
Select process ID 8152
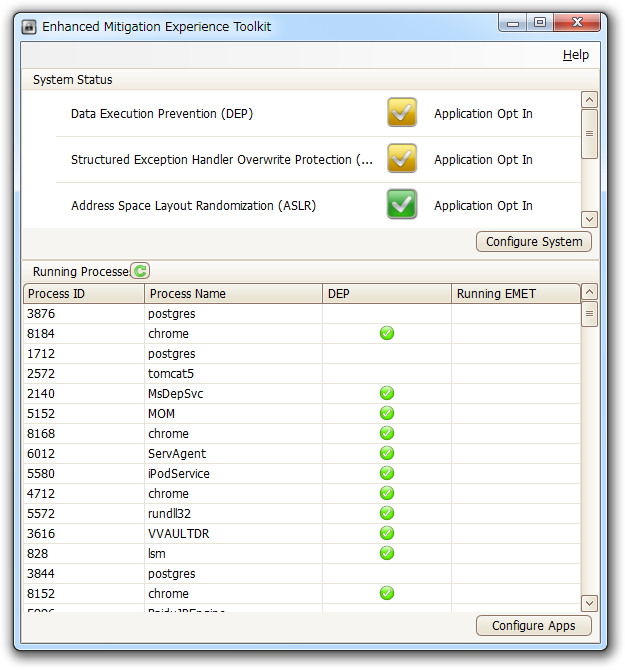[41, 594]
